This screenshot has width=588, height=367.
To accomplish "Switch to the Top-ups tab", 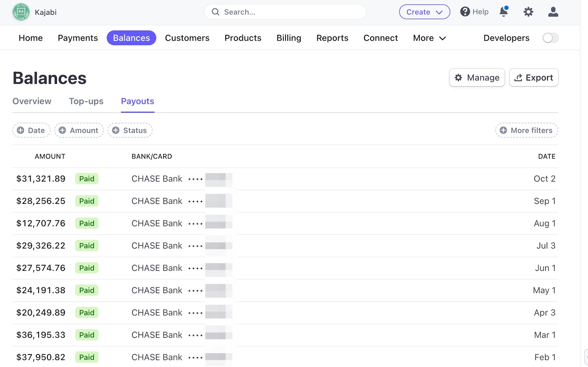I will point(86,101).
